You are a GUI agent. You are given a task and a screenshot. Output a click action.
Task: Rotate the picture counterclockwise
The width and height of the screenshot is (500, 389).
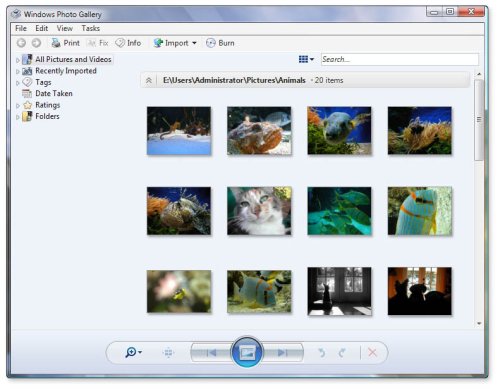pyautogui.click(x=322, y=353)
